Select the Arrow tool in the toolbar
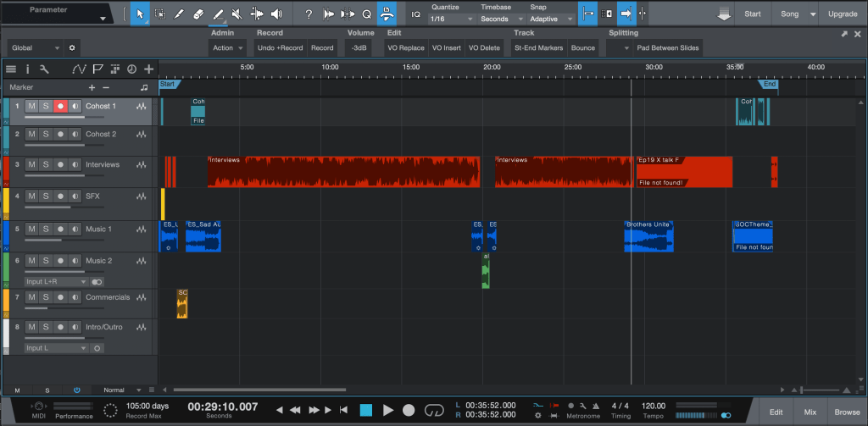Image resolution: width=868 pixels, height=426 pixels. tap(140, 14)
